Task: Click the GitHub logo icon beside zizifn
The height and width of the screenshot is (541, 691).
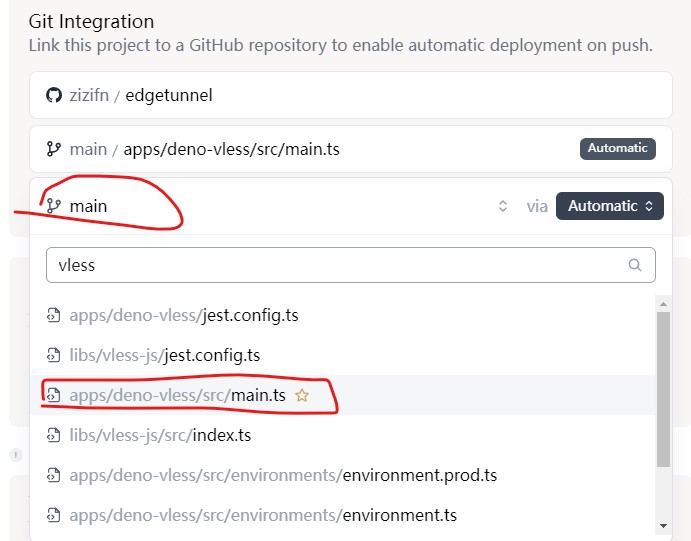Action: 54,96
